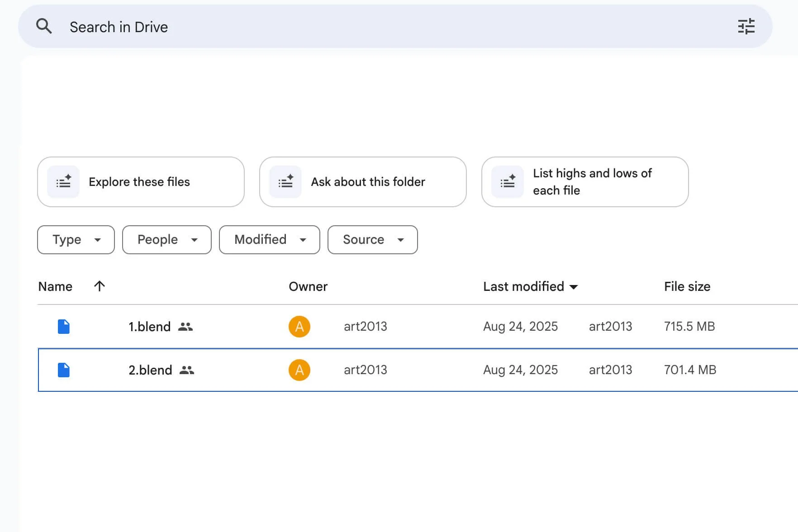
Task: Open advanced search filter options icon
Action: pyautogui.click(x=746, y=26)
